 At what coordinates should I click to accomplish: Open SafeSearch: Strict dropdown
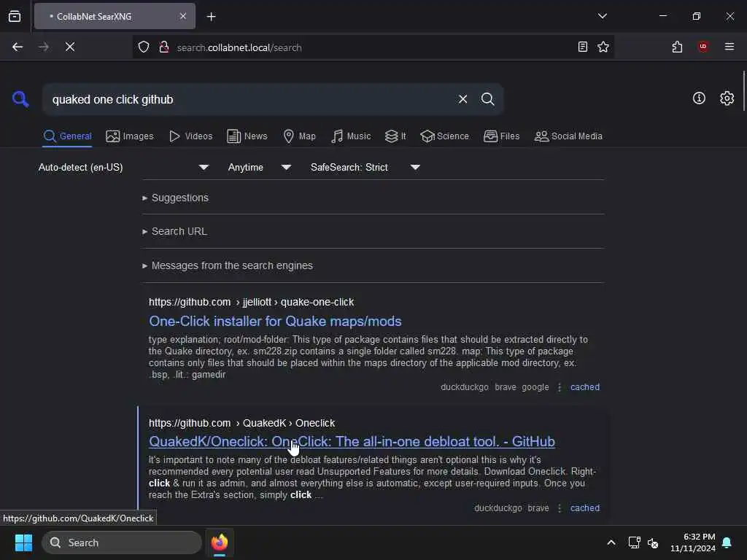pos(365,167)
